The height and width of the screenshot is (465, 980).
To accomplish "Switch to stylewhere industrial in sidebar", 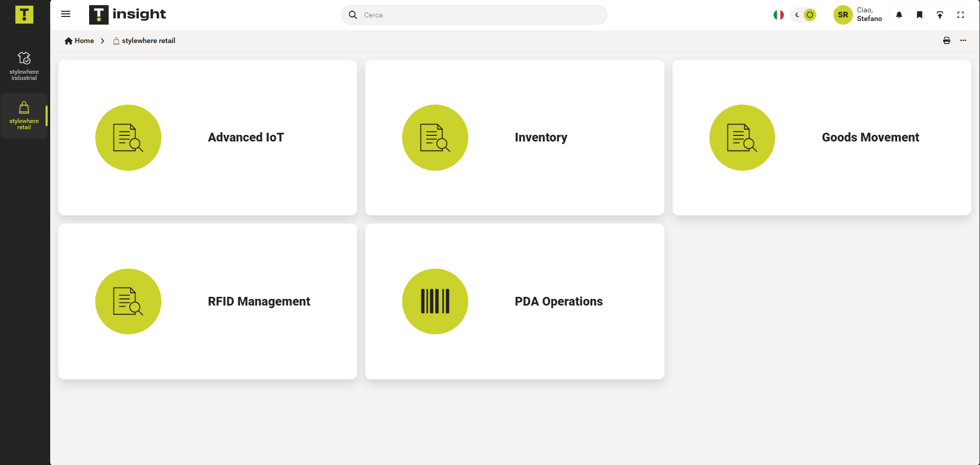I will click(x=24, y=66).
